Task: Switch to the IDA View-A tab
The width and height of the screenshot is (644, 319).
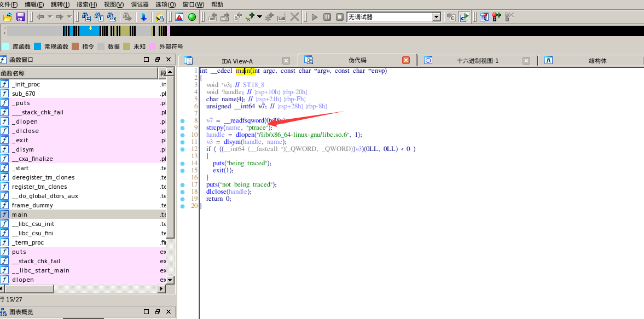Action: pos(237,61)
